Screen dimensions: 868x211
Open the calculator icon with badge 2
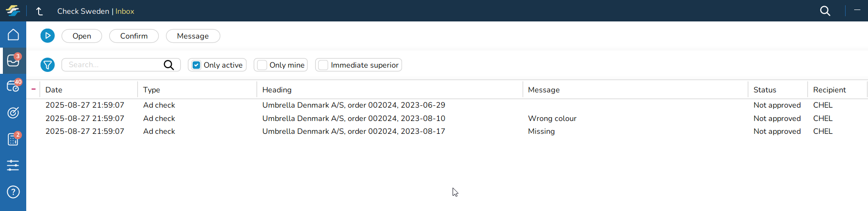pos(13,139)
